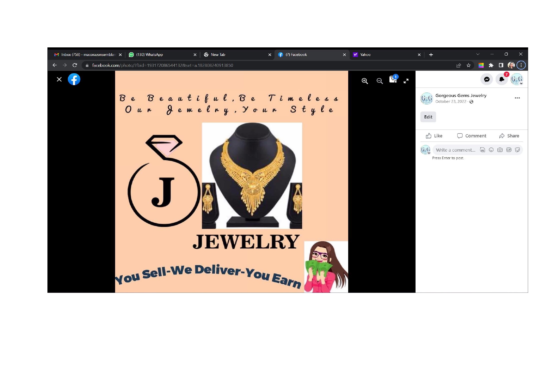The height and width of the screenshot is (392, 555).
Task: Close the Facebook tab
Action: coord(344,55)
